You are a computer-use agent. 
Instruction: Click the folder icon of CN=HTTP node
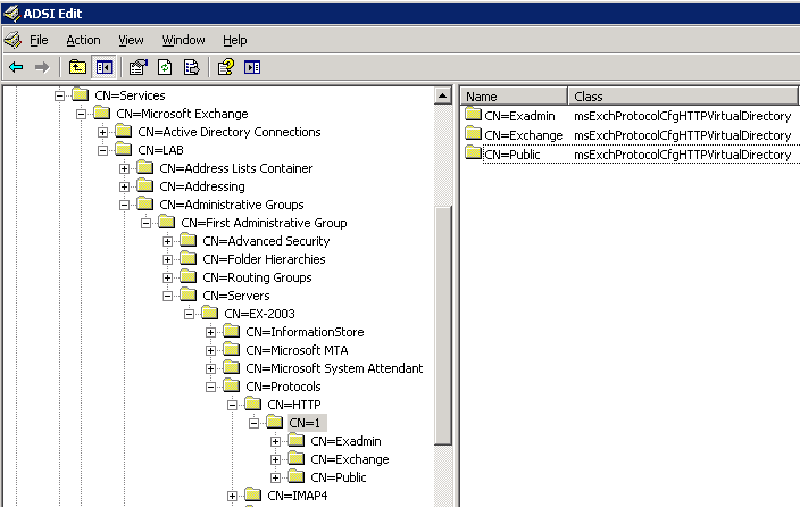click(253, 403)
